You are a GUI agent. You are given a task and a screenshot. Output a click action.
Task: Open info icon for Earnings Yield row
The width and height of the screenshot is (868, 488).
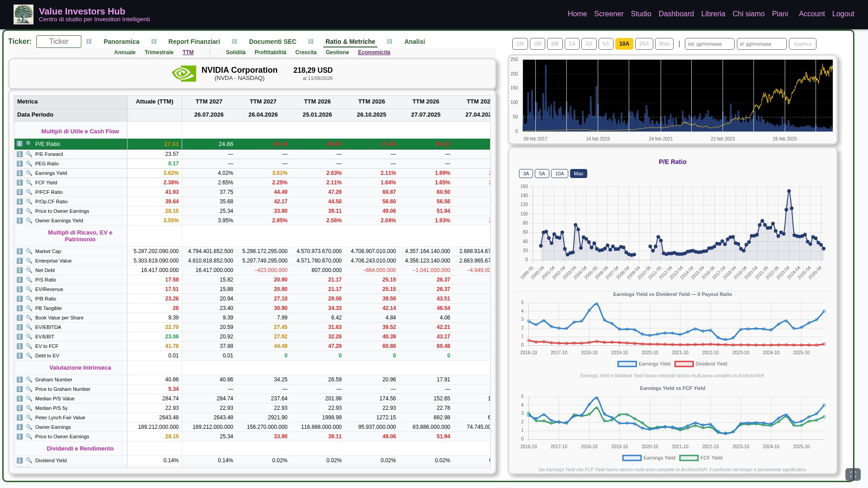[19, 173]
